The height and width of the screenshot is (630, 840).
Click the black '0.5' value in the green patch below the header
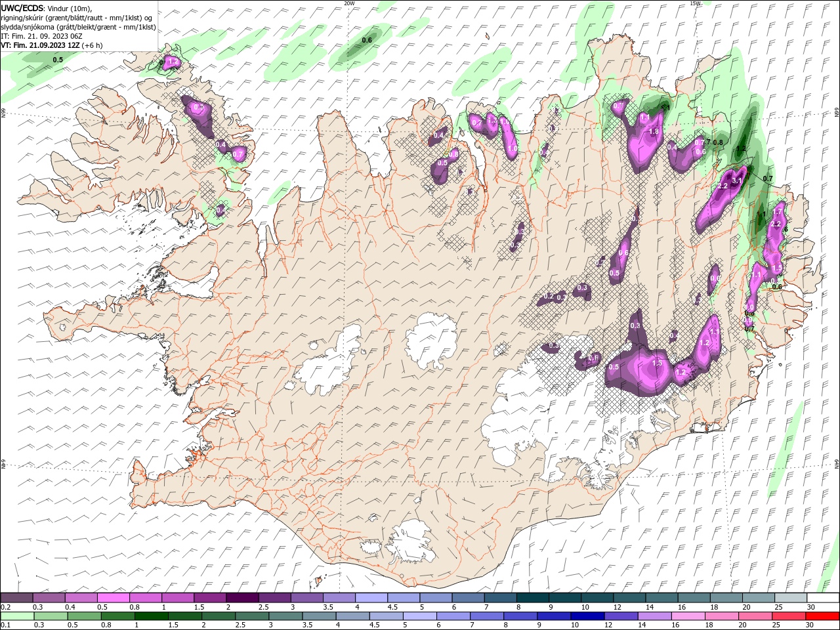pyautogui.click(x=58, y=60)
